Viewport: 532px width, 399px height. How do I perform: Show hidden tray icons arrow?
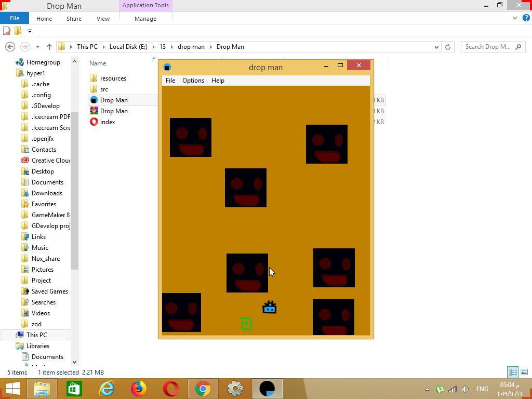coord(427,389)
